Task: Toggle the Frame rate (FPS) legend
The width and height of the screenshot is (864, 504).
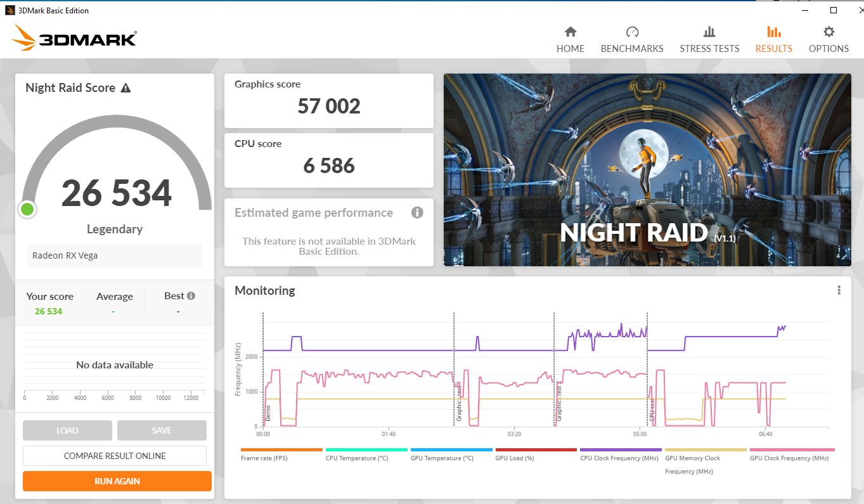Action: (x=281, y=455)
